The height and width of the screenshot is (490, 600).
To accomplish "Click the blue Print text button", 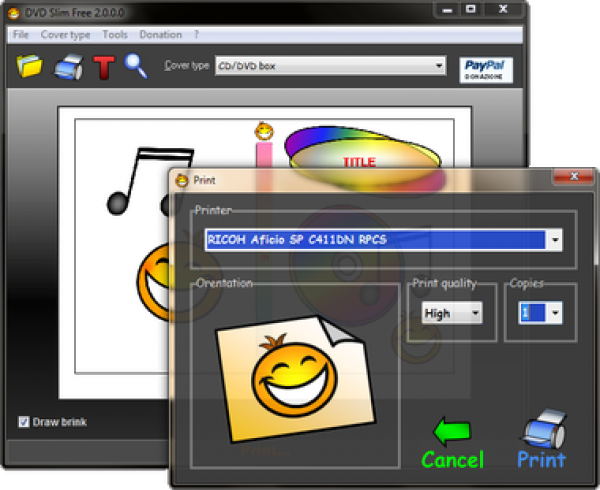I will 541,460.
